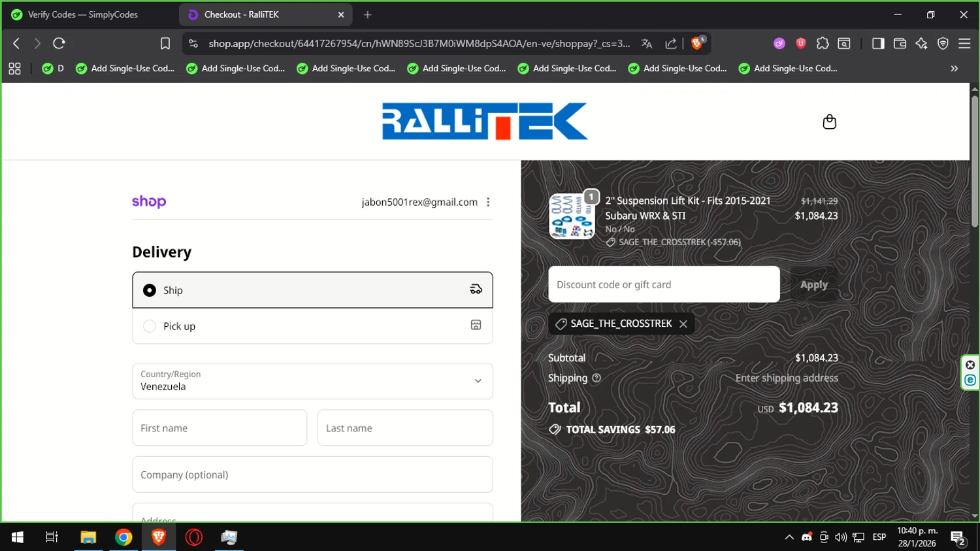Viewport: 980px width, 551px height.
Task: Open the 'D' bookmark
Action: coord(53,68)
